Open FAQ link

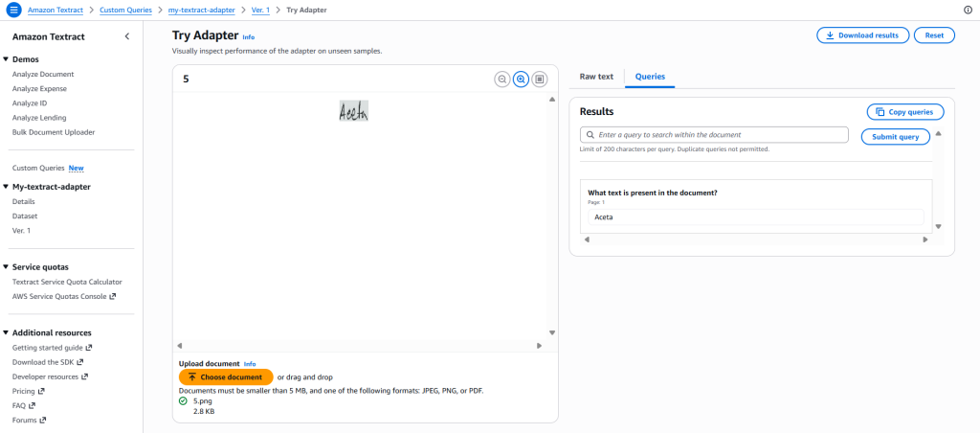tap(23, 405)
